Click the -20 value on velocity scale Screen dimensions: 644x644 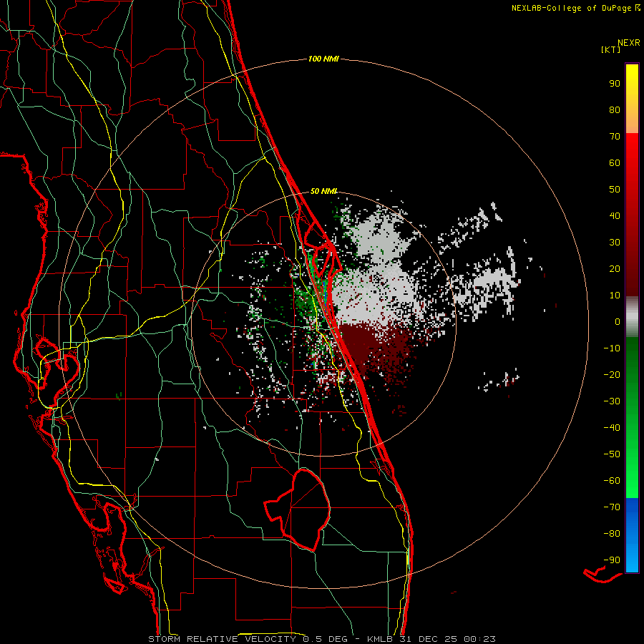click(x=612, y=374)
